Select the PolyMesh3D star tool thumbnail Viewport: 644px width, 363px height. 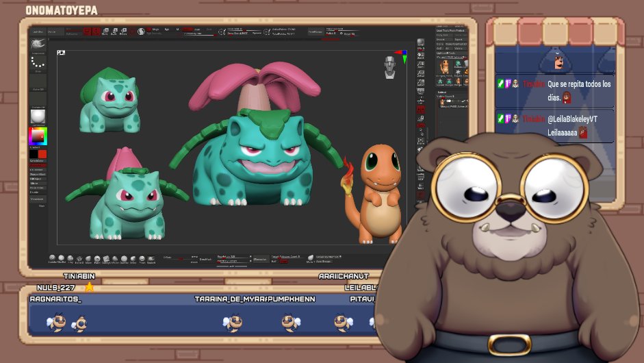click(459, 73)
